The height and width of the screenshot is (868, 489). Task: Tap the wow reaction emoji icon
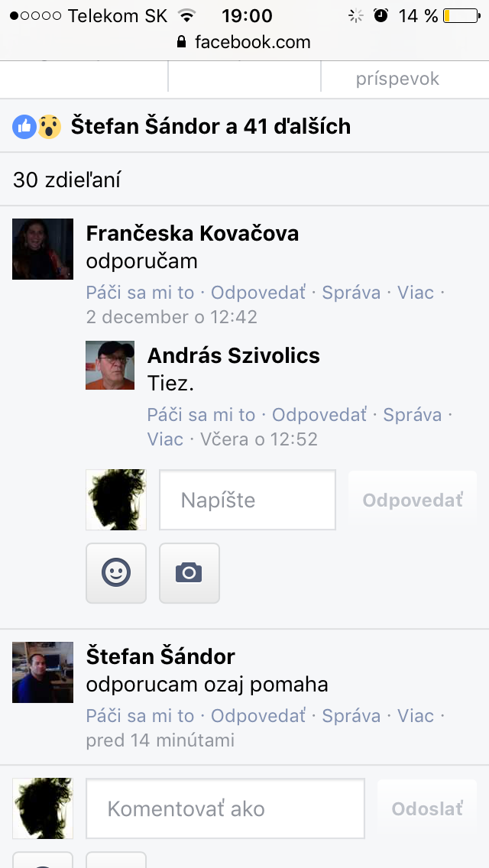point(50,127)
